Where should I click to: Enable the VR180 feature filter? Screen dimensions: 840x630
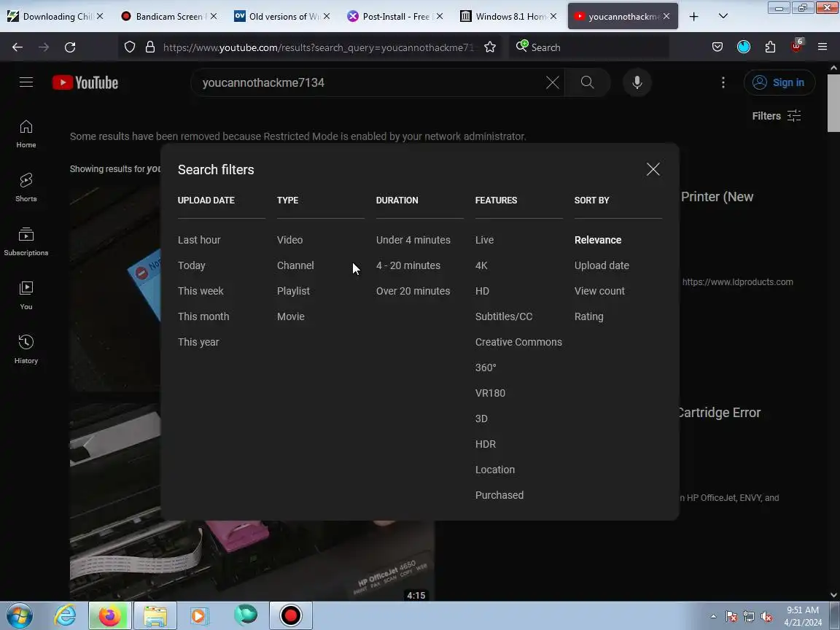490,393
